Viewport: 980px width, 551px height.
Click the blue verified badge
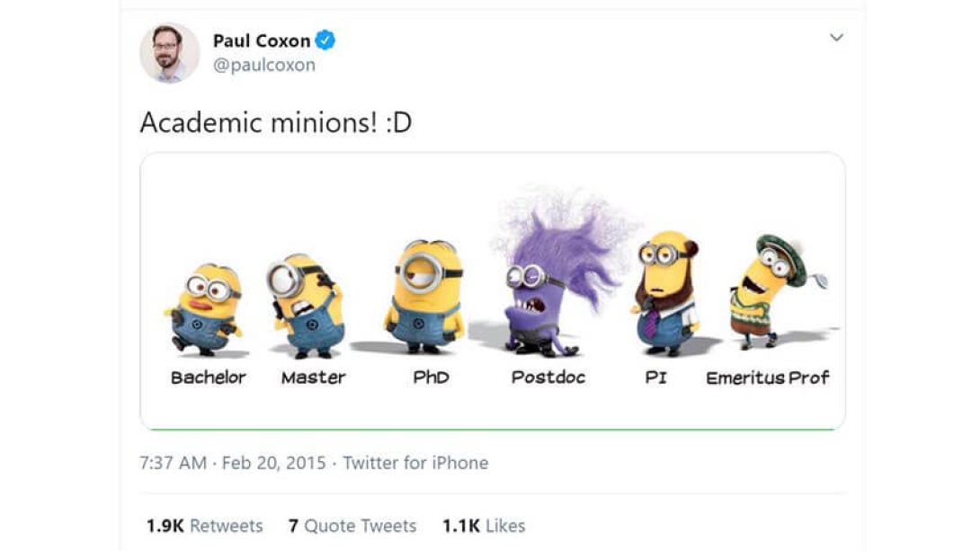[x=325, y=40]
